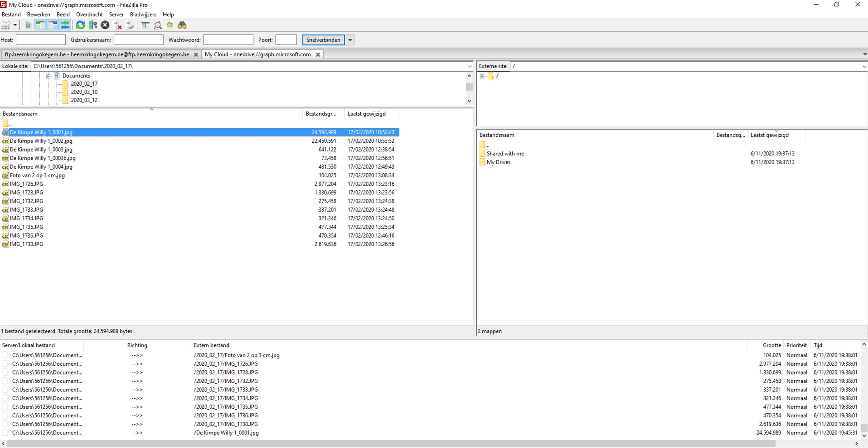This screenshot has height=448, width=868.
Task: Click the queue horizontal scrollbar
Action: 391,444
